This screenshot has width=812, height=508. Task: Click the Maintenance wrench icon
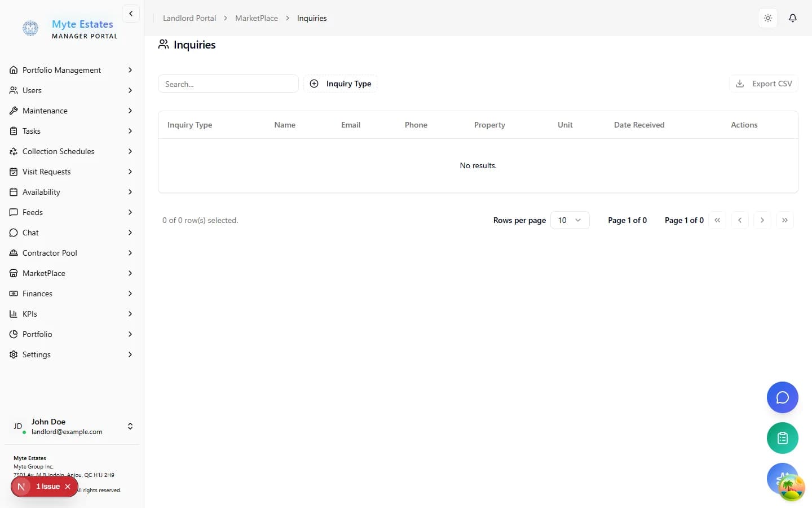click(x=14, y=111)
